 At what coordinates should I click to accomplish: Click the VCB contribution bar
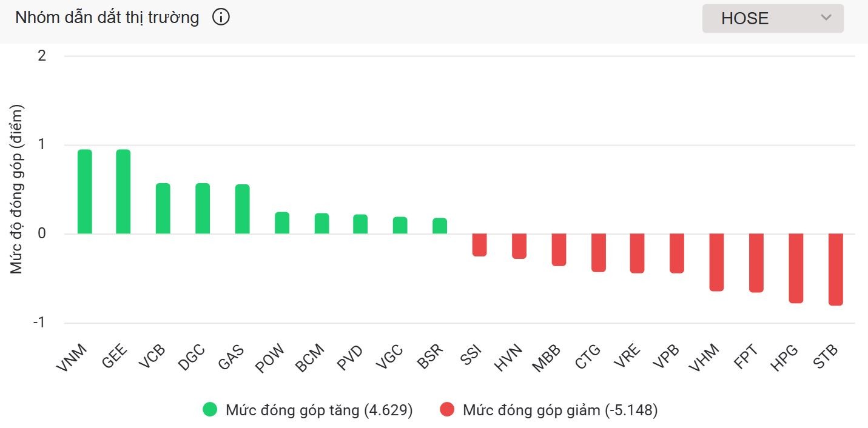(163, 209)
